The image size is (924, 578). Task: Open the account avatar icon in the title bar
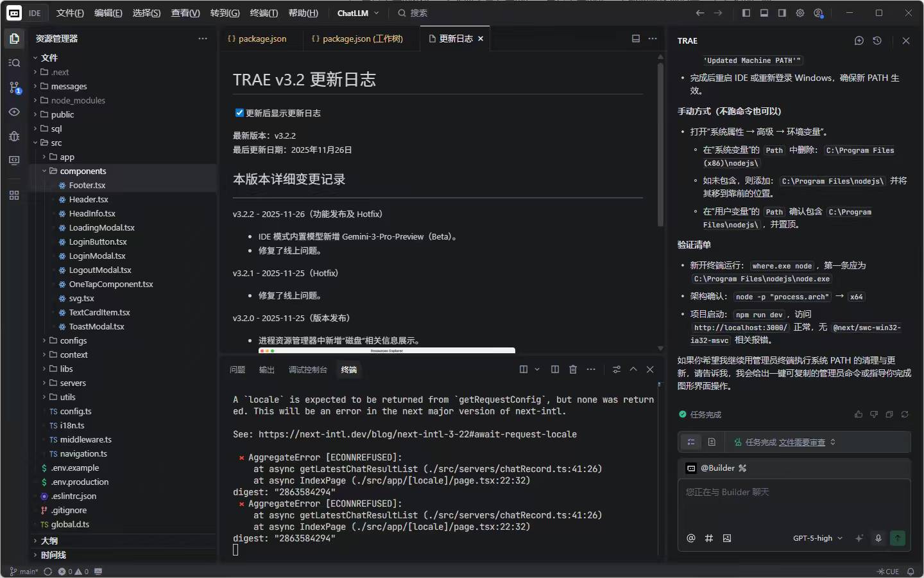coord(818,13)
